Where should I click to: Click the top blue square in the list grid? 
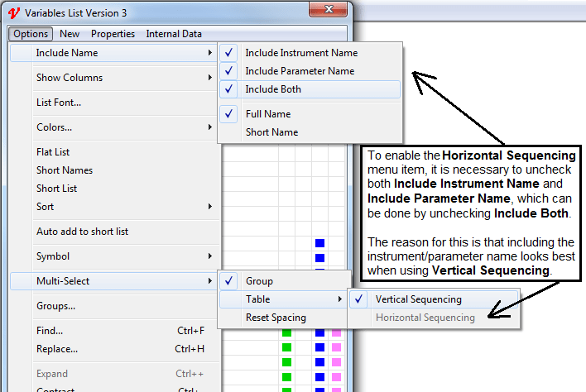[320, 243]
